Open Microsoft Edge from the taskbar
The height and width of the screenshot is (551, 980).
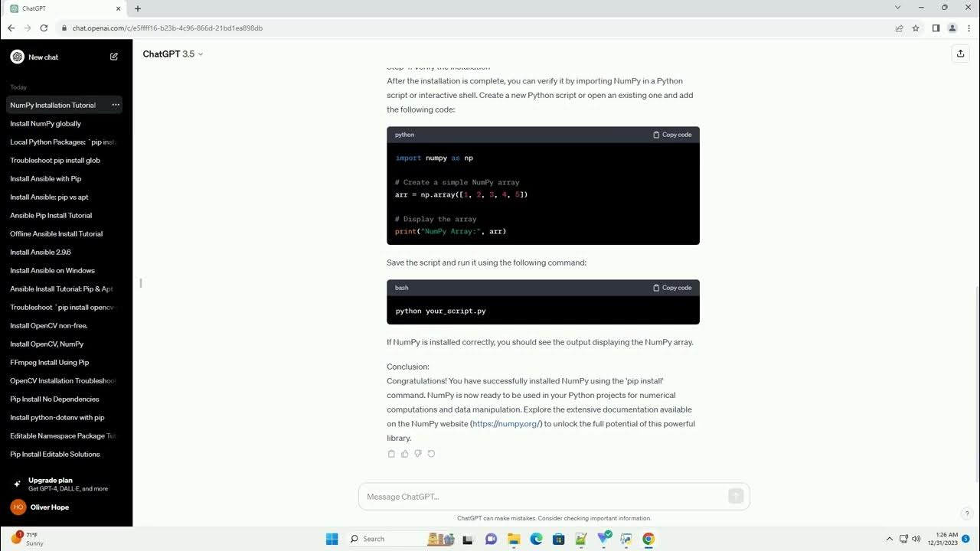pos(536,539)
